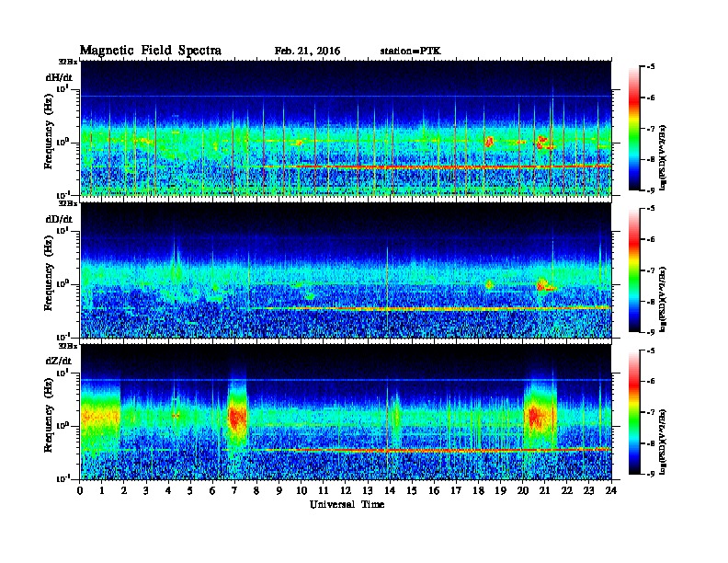This screenshot has height=563, width=728.
Task: Click the dH/dt panel color scale bar
Action: click(633, 128)
